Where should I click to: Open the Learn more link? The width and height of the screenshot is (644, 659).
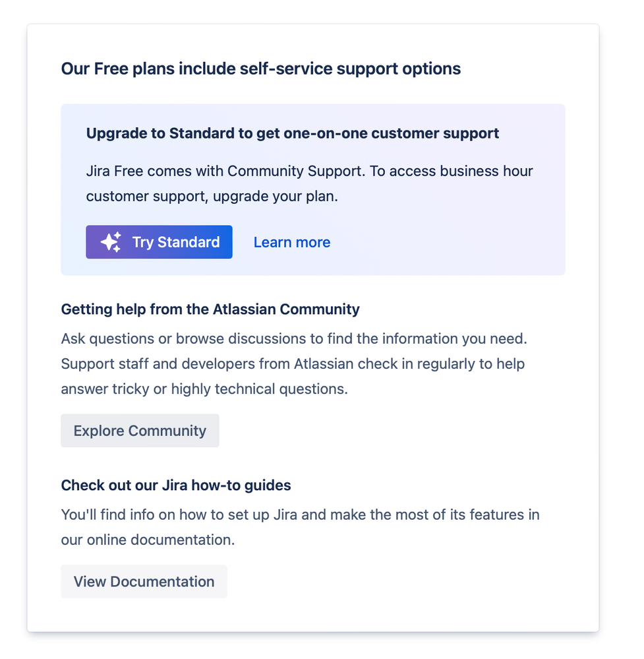292,242
